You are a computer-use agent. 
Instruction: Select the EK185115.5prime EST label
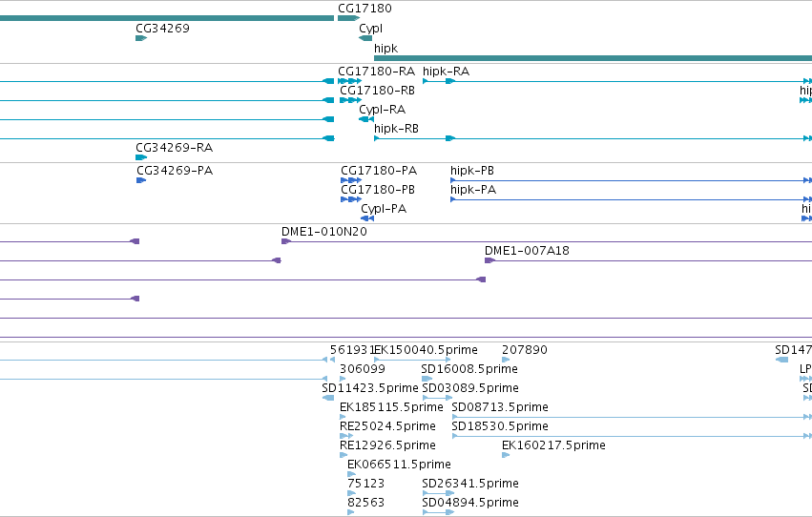391,407
